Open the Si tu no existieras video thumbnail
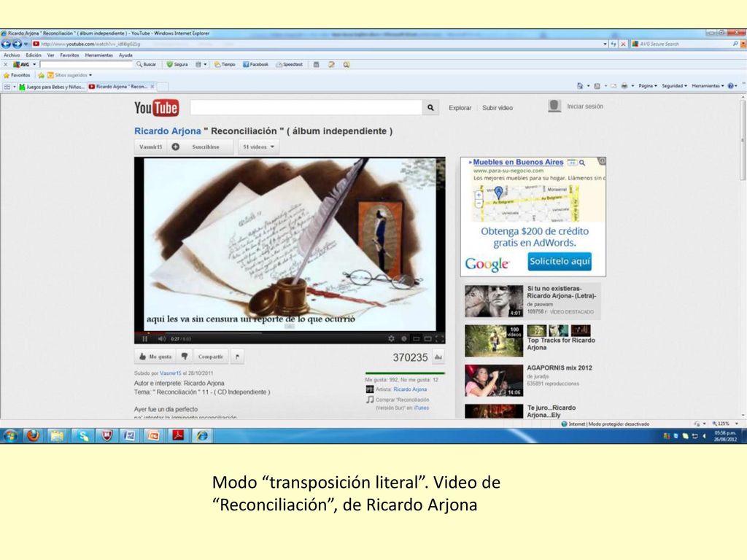 pyautogui.click(x=494, y=301)
